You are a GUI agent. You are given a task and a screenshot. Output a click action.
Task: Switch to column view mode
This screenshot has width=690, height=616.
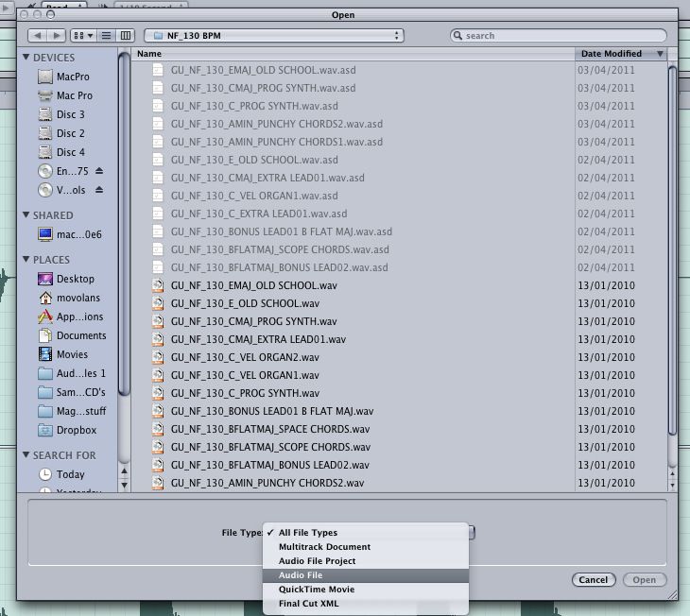coord(126,36)
